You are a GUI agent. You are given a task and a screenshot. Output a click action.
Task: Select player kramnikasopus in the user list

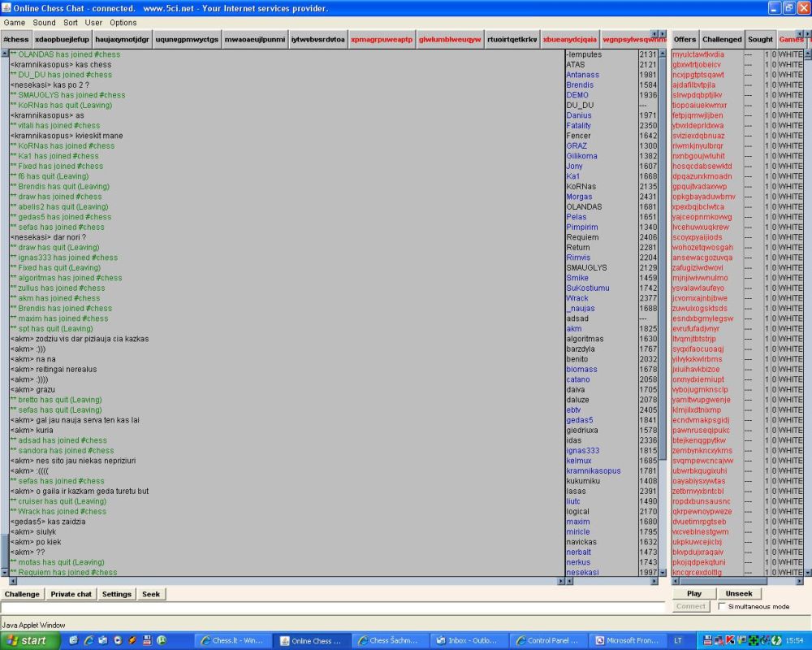[593, 470]
